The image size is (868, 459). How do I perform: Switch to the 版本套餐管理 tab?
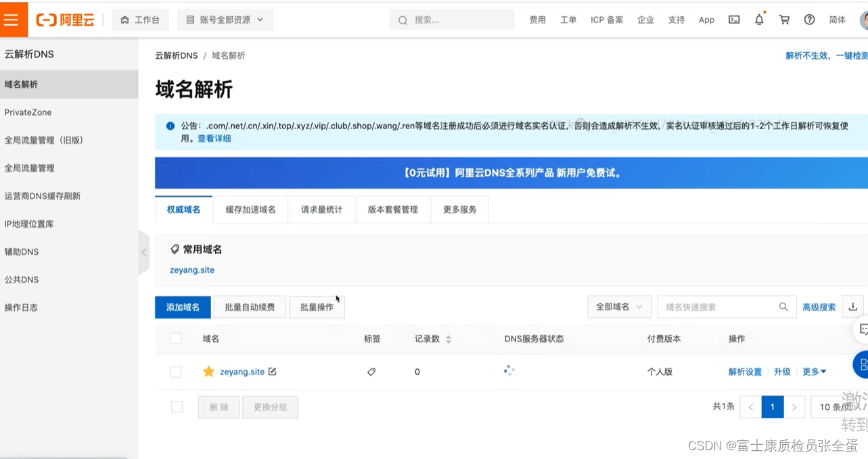click(x=392, y=210)
